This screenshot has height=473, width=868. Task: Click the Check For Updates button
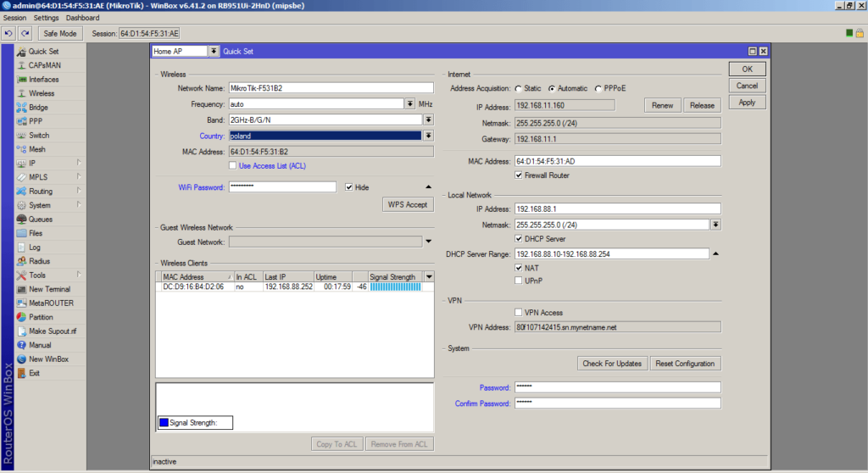611,364
